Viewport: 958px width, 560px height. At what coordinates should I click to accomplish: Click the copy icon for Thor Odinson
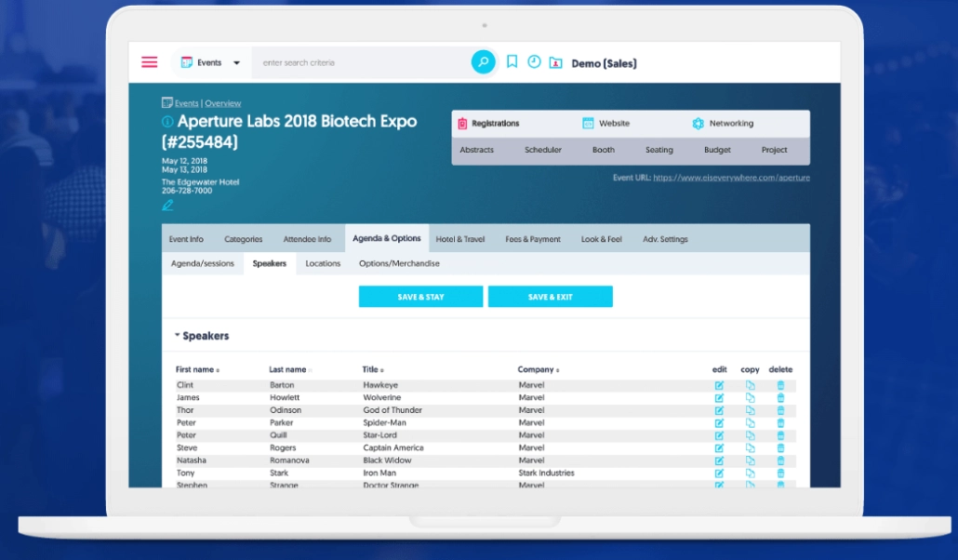(751, 410)
